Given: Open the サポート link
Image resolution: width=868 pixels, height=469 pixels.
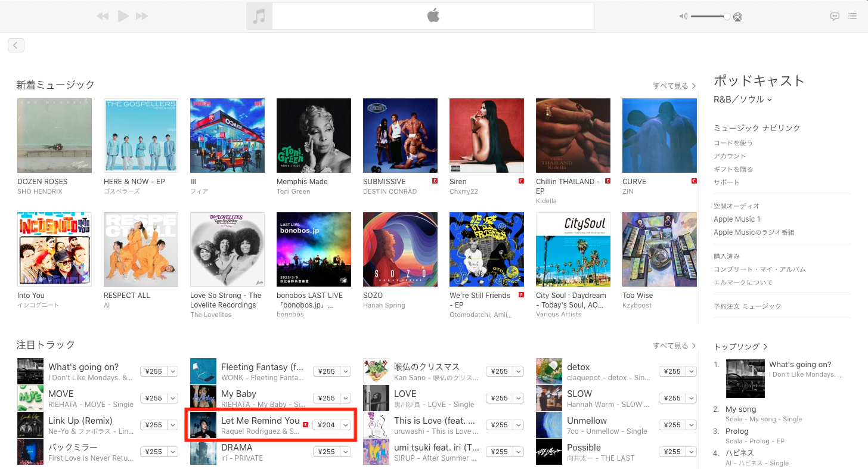Looking at the screenshot, I should [726, 182].
